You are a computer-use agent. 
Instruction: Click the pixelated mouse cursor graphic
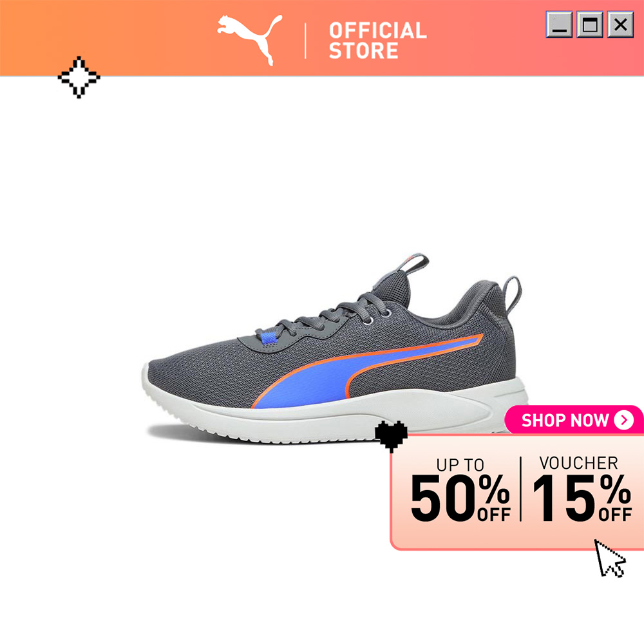click(609, 558)
